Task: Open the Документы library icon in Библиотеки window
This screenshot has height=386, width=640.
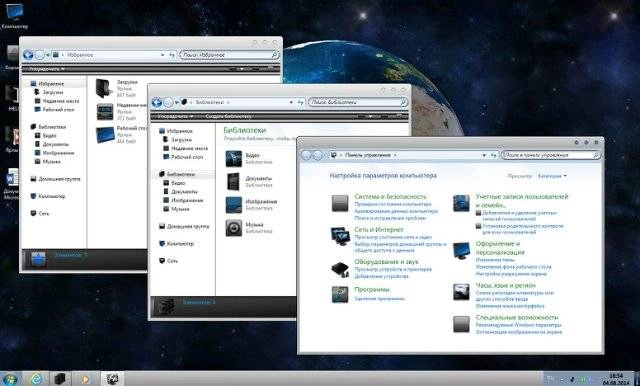Action: [233, 182]
